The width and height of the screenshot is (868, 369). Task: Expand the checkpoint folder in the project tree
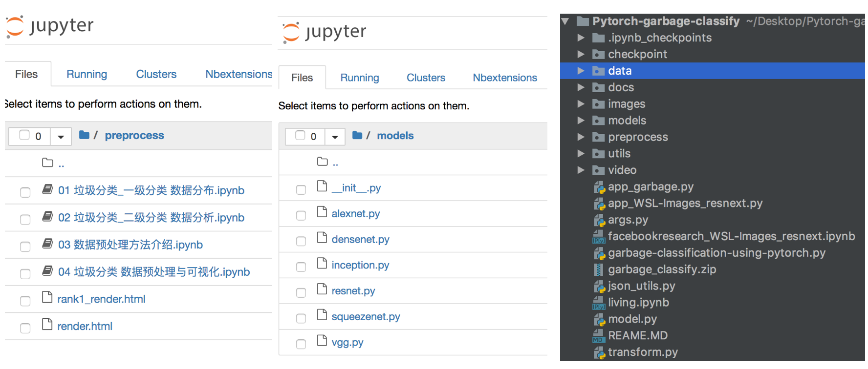581,54
